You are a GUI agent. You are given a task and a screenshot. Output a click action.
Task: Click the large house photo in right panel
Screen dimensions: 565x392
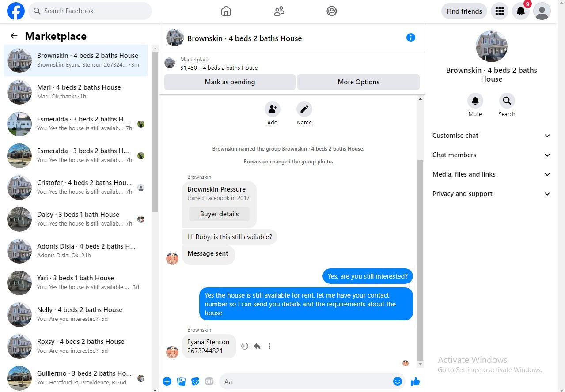492,46
